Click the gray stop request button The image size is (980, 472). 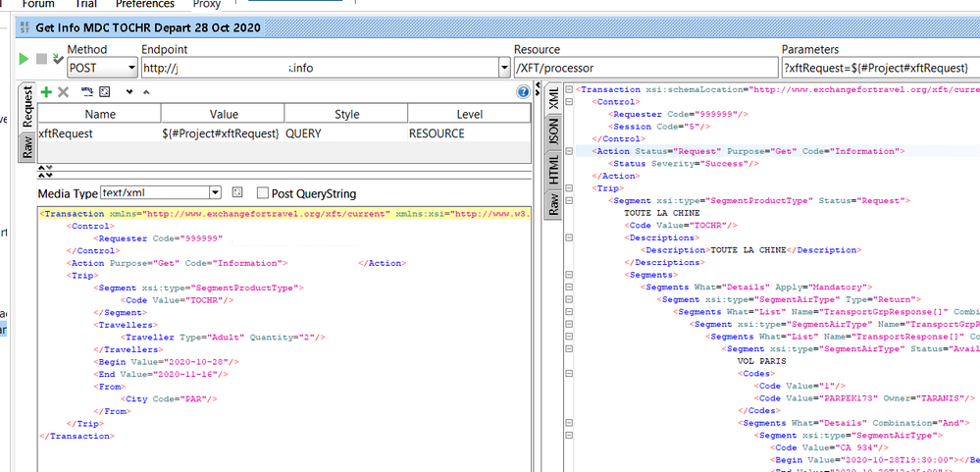(x=40, y=60)
